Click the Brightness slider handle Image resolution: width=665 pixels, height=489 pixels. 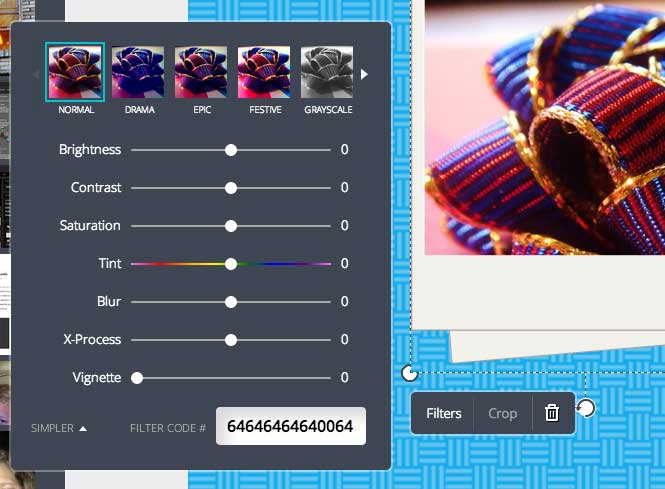coord(231,150)
